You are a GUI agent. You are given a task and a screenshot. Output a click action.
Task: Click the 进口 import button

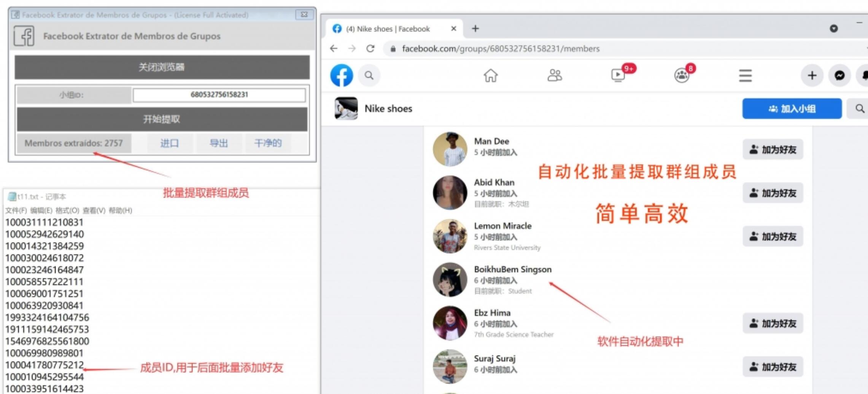click(x=169, y=143)
